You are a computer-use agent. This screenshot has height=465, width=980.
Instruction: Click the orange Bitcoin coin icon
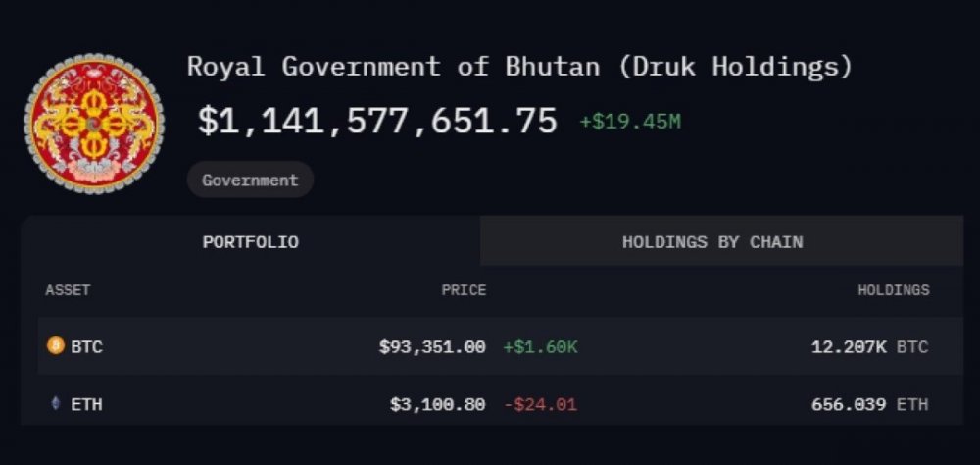coord(55,345)
